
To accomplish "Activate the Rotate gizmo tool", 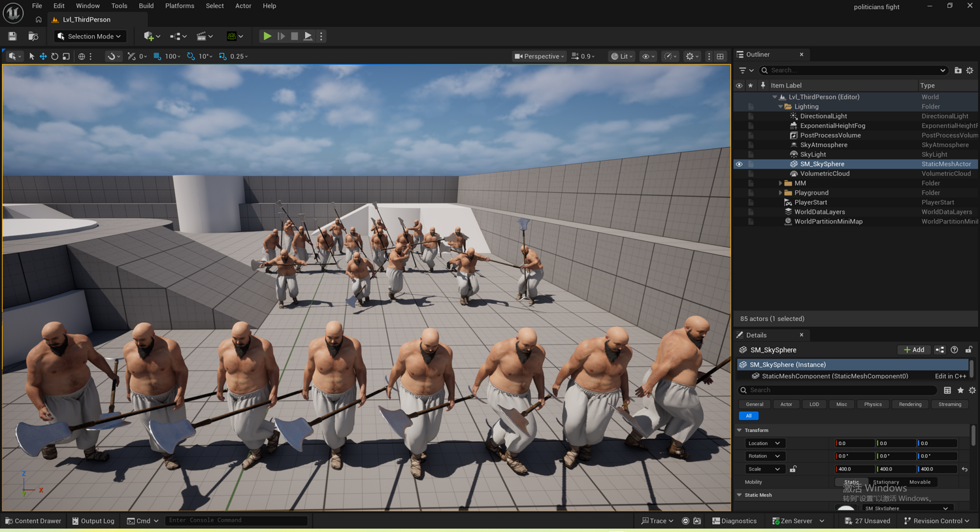I will click(55, 57).
